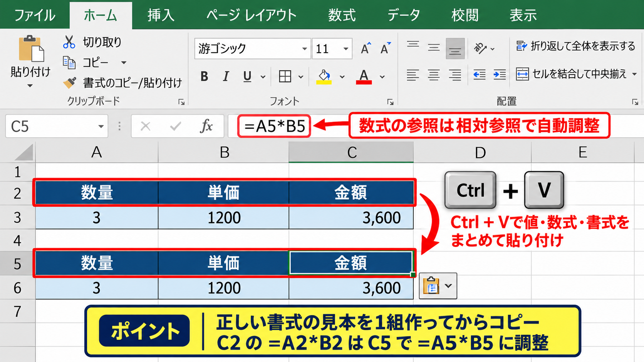Select the Format Painter brush icon
Screen dimensions: 644x362
[x=70, y=82]
